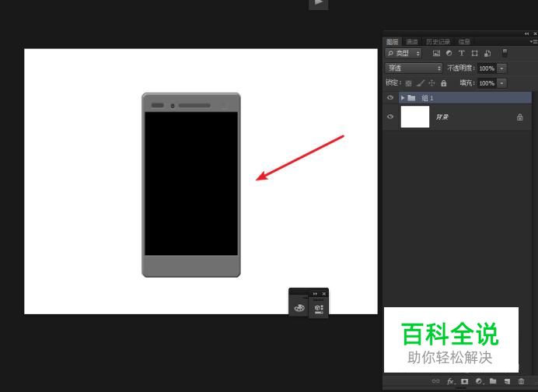Switch to the 通道 channels tab
Screen dimensions: 538x392
click(411, 41)
